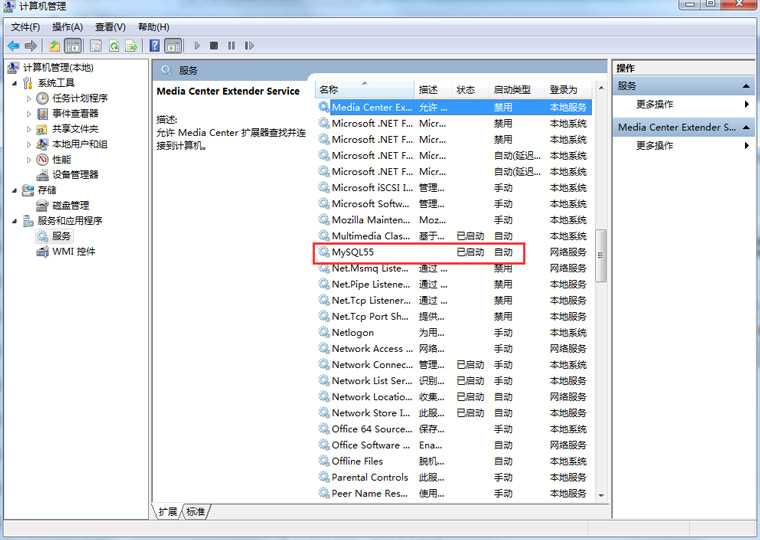Collapse the 系统工具 tree node

(15, 83)
